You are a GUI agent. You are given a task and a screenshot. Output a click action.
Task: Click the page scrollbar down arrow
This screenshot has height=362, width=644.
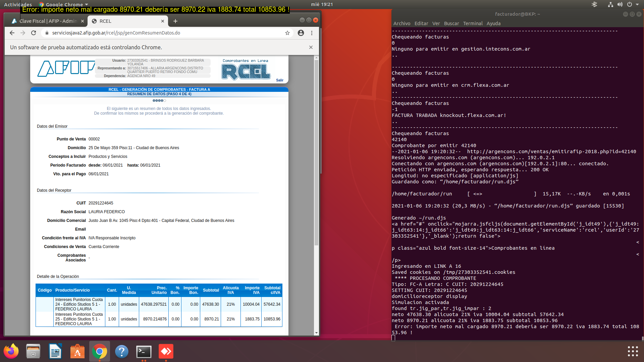tap(316, 333)
